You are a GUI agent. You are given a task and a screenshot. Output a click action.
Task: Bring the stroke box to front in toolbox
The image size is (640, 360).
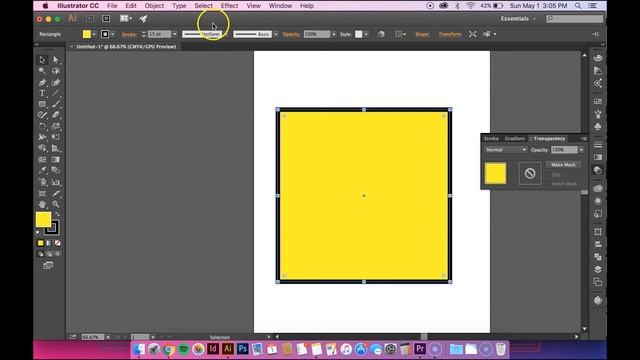52,228
